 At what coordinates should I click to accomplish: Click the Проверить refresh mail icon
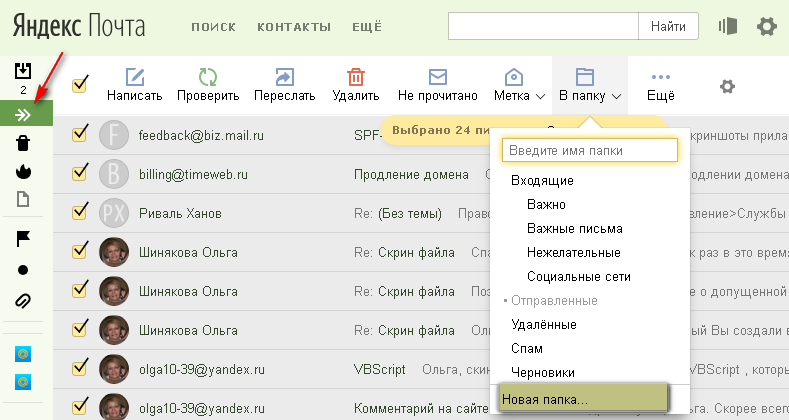point(208,77)
